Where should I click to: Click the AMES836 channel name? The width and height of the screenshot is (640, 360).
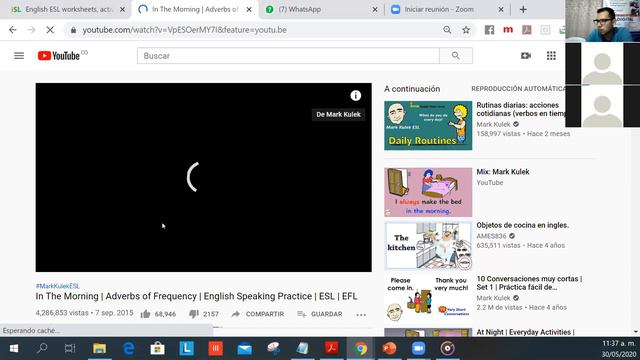point(491,236)
